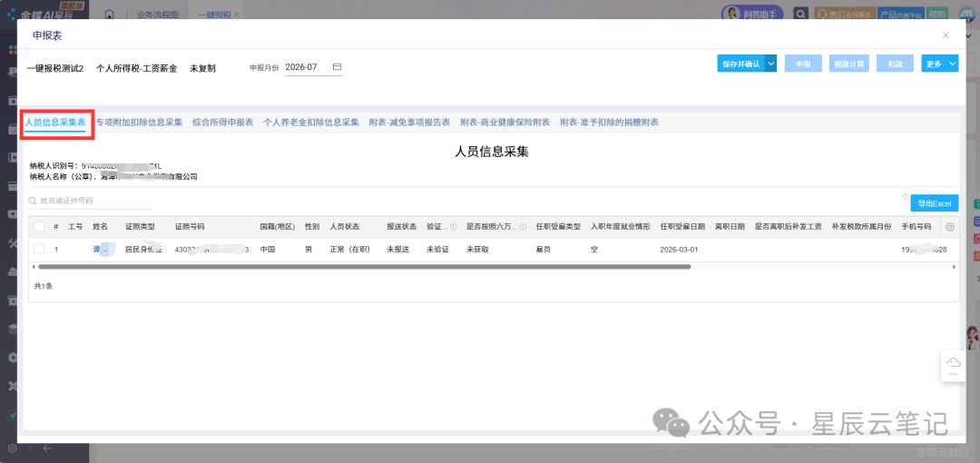
Task: Click the scroll-left arrow of table scrollbar
Action: 33,267
